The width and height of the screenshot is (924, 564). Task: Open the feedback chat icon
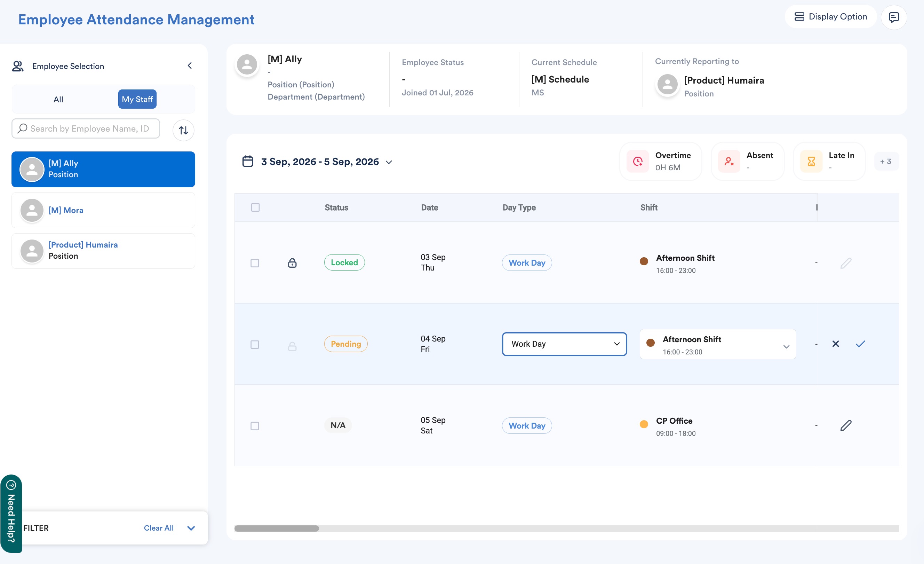click(x=894, y=17)
